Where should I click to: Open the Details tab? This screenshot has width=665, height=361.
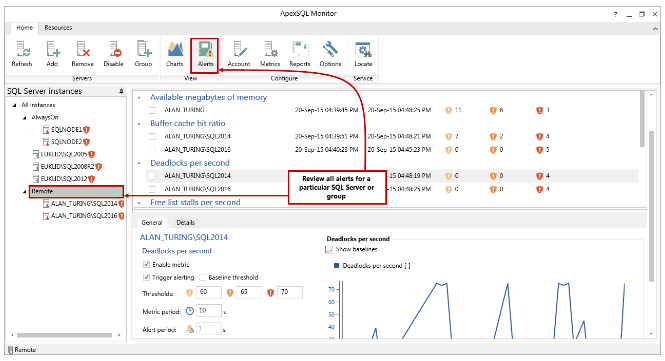click(x=186, y=223)
